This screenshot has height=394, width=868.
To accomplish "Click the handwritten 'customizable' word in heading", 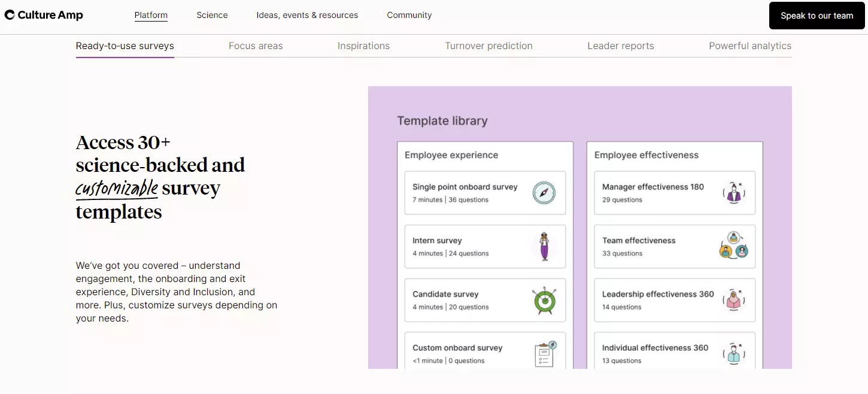I will [117, 188].
